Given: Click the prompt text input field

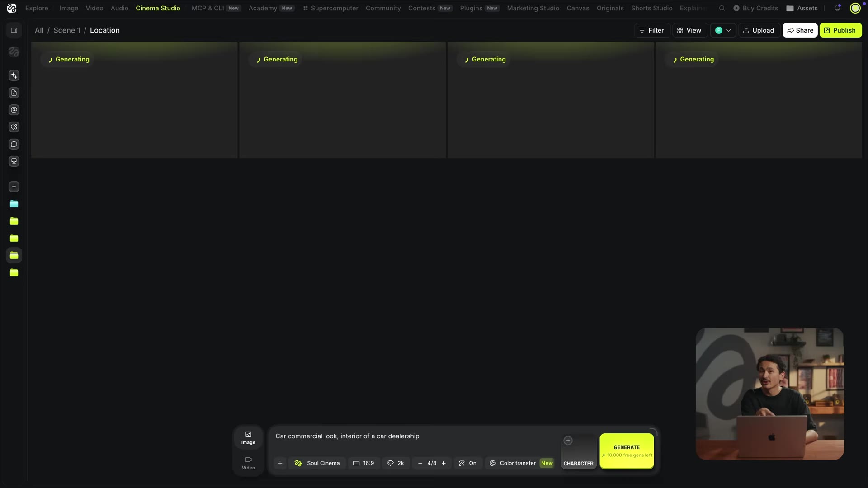Looking at the screenshot, I should coord(414,436).
